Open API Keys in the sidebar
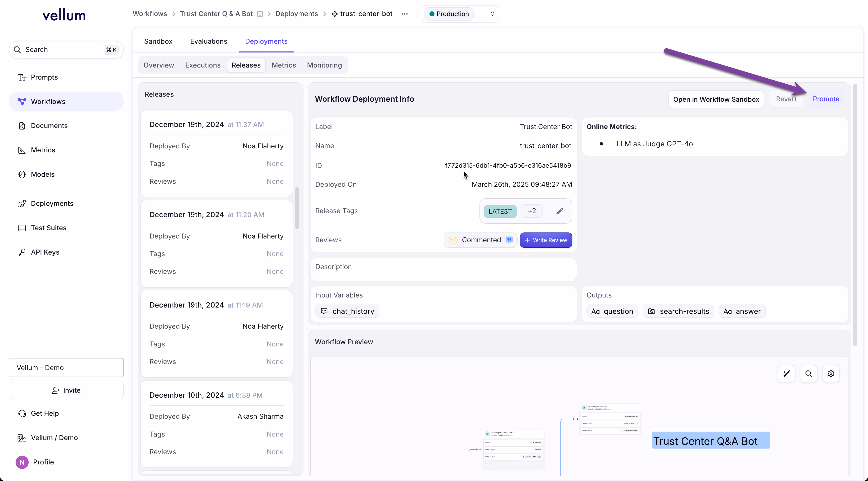The height and width of the screenshot is (481, 868). (45, 252)
